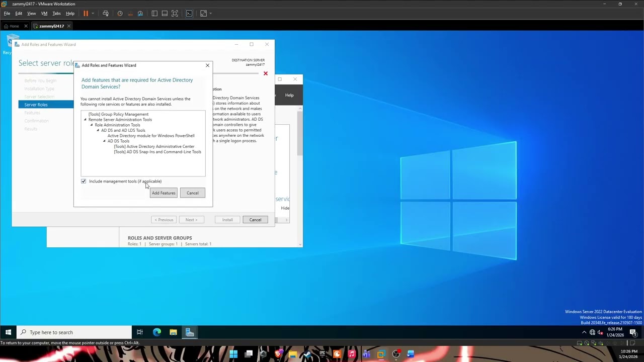Screen dimensions: 644x362
Task: Click Cancel in the main wizard window
Action: (x=255, y=220)
